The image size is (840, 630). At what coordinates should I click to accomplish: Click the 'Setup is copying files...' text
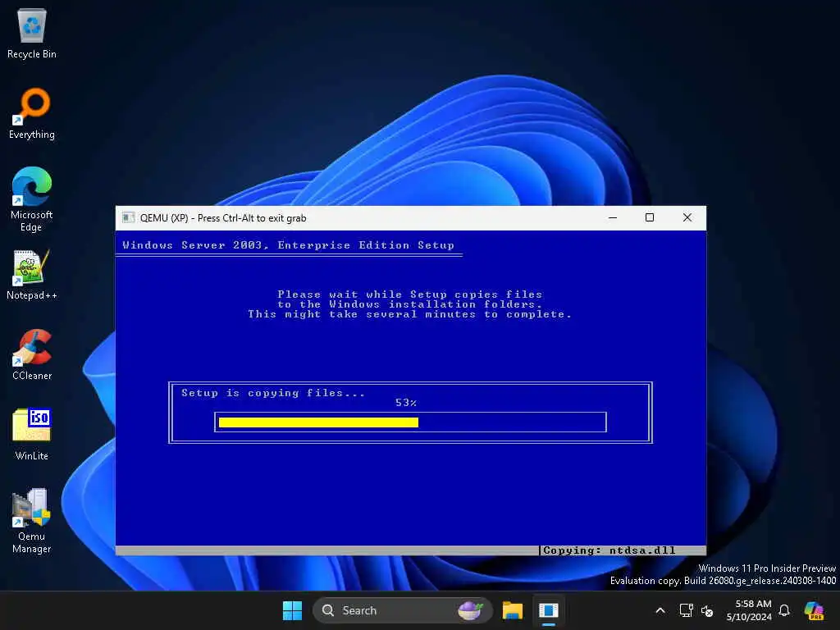point(273,393)
